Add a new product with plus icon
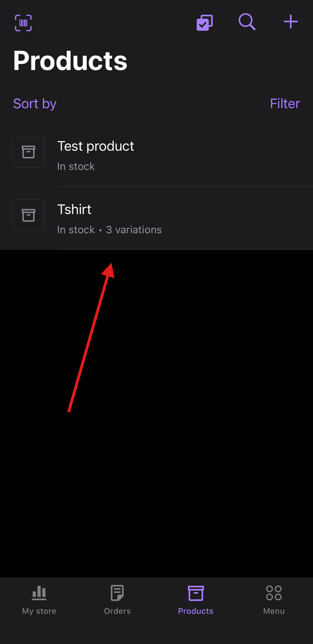 [290, 22]
